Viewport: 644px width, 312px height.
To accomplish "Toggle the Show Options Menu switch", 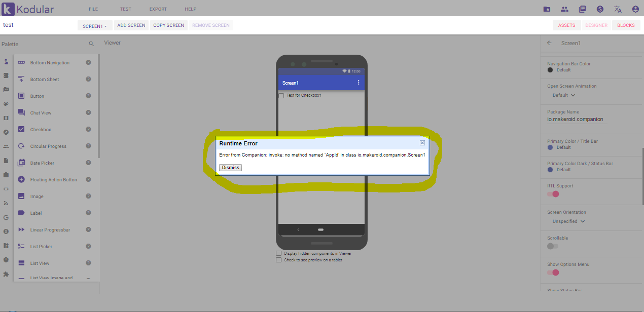I will 553,272.
